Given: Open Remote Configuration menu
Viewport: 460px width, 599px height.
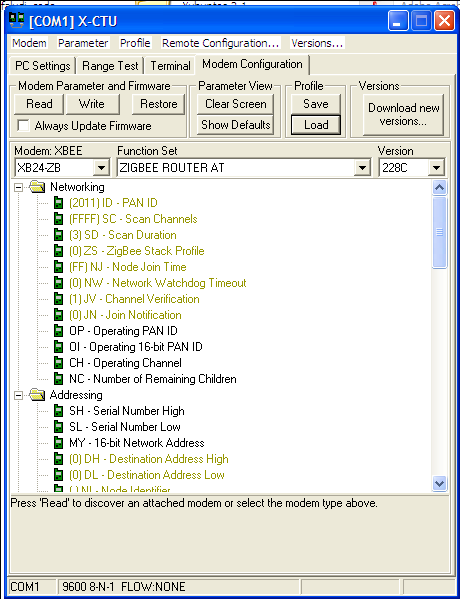Looking at the screenshot, I should click(x=221, y=43).
